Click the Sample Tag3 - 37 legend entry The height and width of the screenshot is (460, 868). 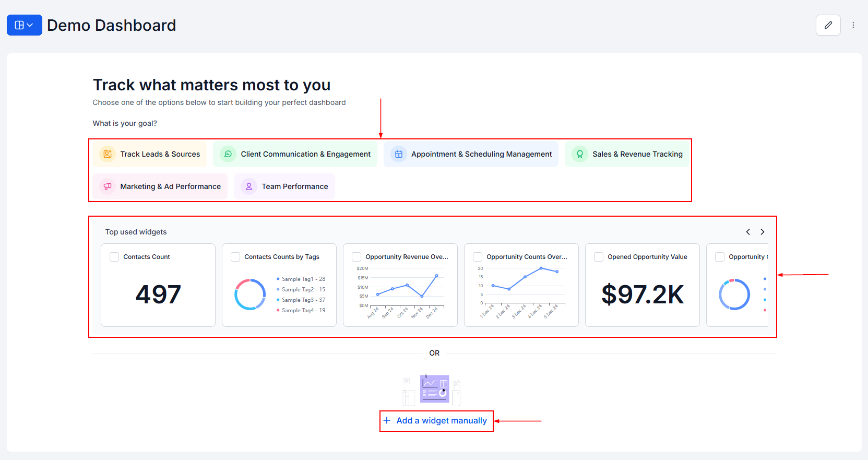click(301, 300)
